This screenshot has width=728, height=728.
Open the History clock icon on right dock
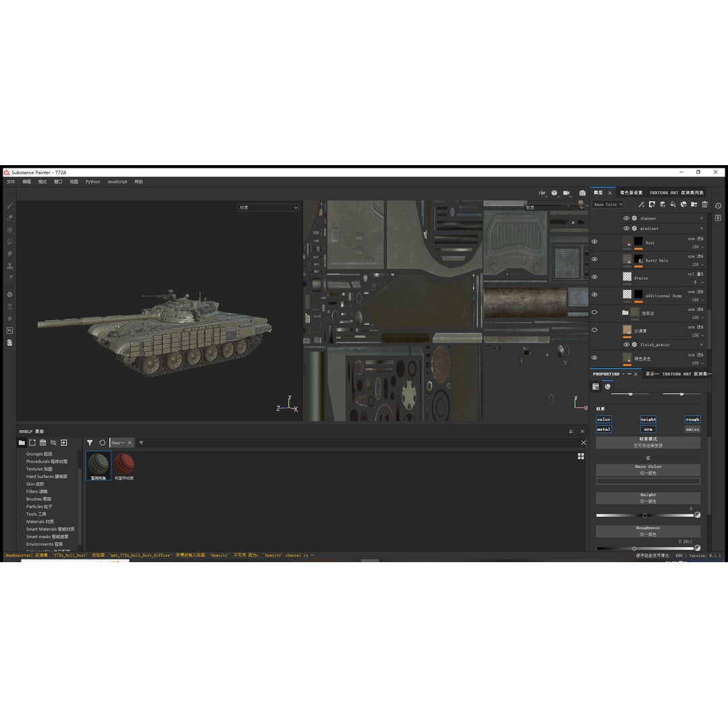(x=719, y=206)
